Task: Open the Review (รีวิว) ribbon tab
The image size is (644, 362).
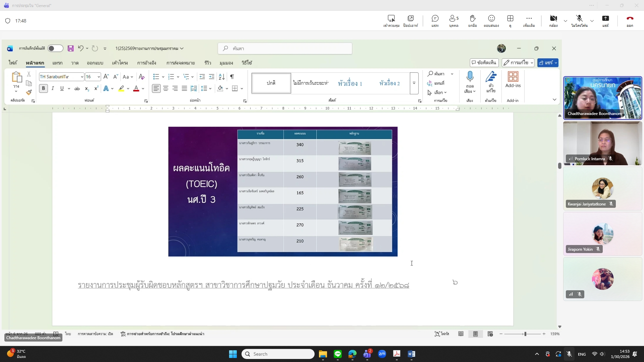Action: click(x=208, y=63)
